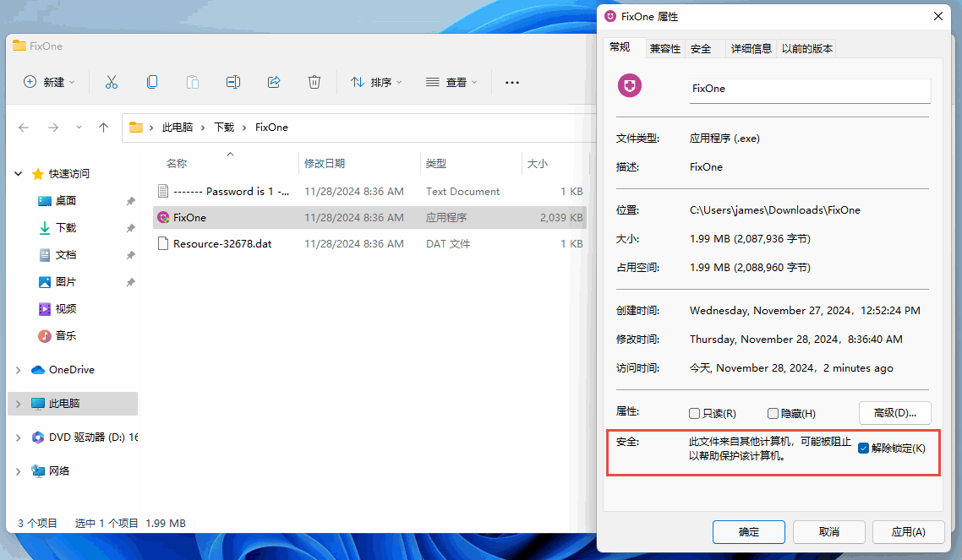Screen dimensions: 962x560
Task: Expand the 此电脑 tree node
Action: [x=19, y=404]
